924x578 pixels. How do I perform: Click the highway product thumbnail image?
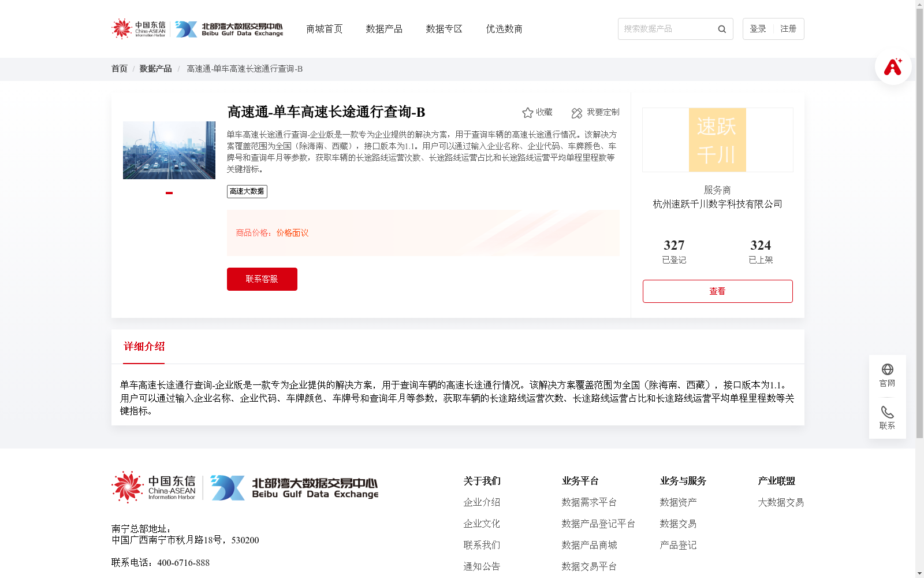point(169,150)
